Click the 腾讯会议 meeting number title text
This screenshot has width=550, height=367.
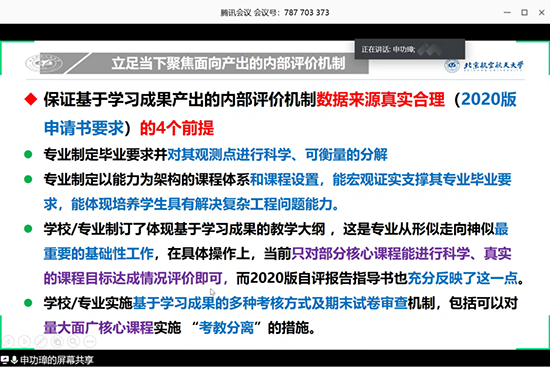tap(275, 13)
